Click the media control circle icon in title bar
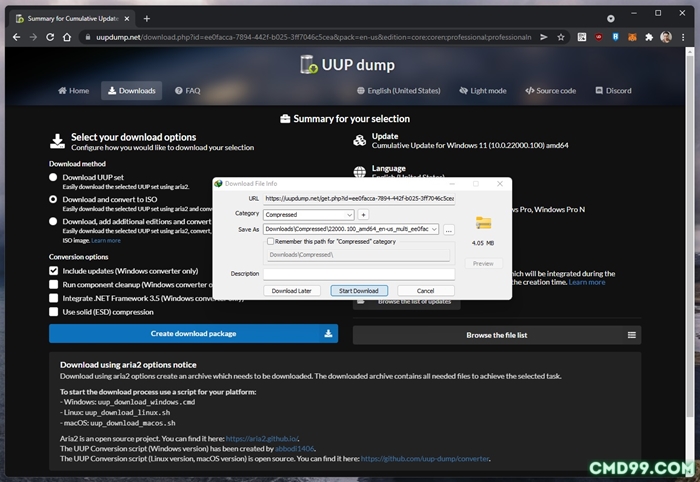 click(x=611, y=18)
